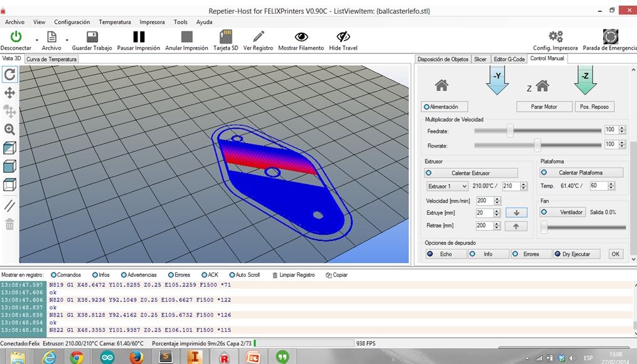Image resolution: width=637 pixels, height=364 pixels.
Task: Toggle Hide Travel crossed-eye icon
Action: (x=343, y=37)
